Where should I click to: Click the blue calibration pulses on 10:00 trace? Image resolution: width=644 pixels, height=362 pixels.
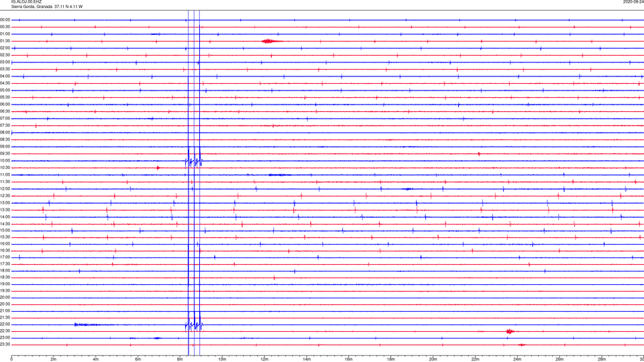point(194,161)
